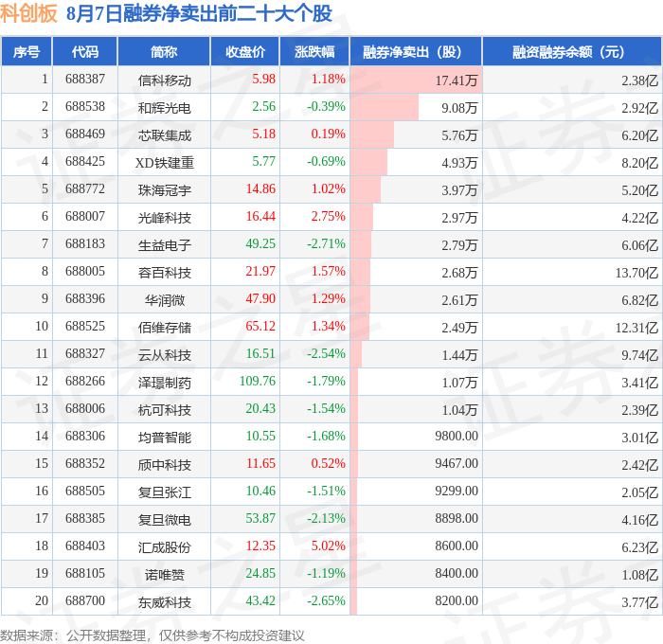The width and height of the screenshot is (663, 644).
Task: Click closing price 47.90
Action: click(x=260, y=298)
